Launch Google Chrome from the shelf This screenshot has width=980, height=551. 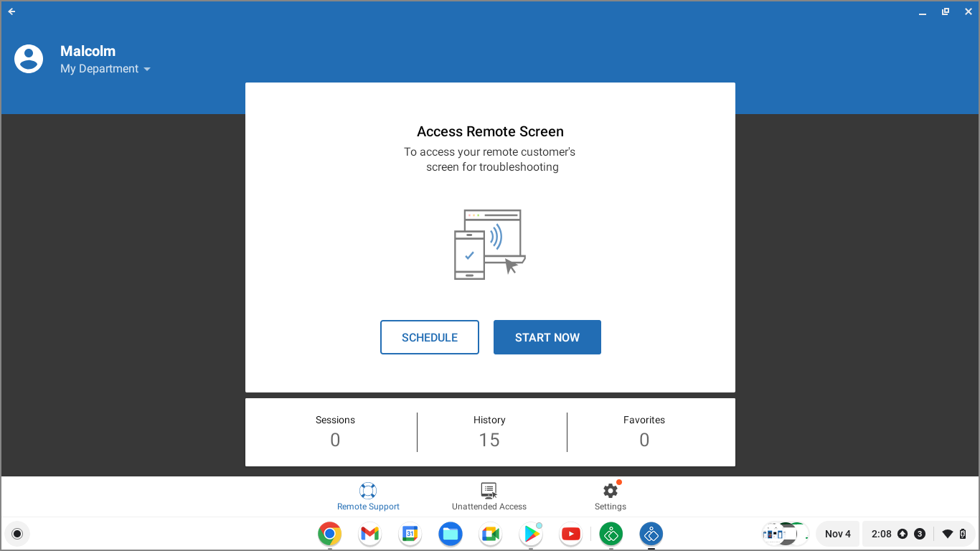(329, 534)
